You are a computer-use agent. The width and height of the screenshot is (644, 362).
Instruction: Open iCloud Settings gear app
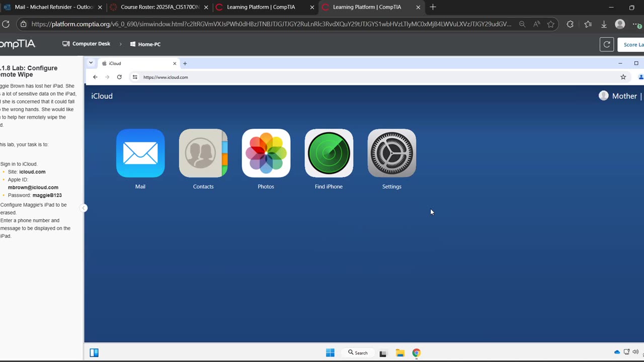tap(392, 153)
